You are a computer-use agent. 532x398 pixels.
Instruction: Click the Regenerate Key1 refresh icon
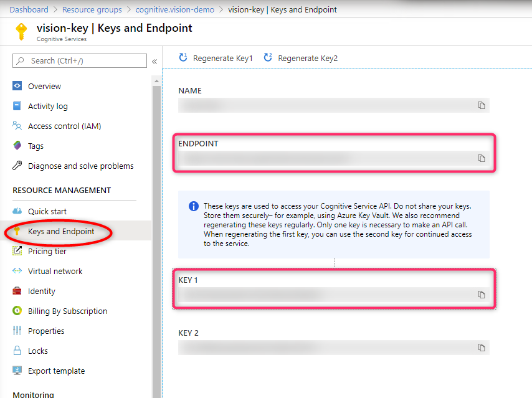[x=183, y=57]
